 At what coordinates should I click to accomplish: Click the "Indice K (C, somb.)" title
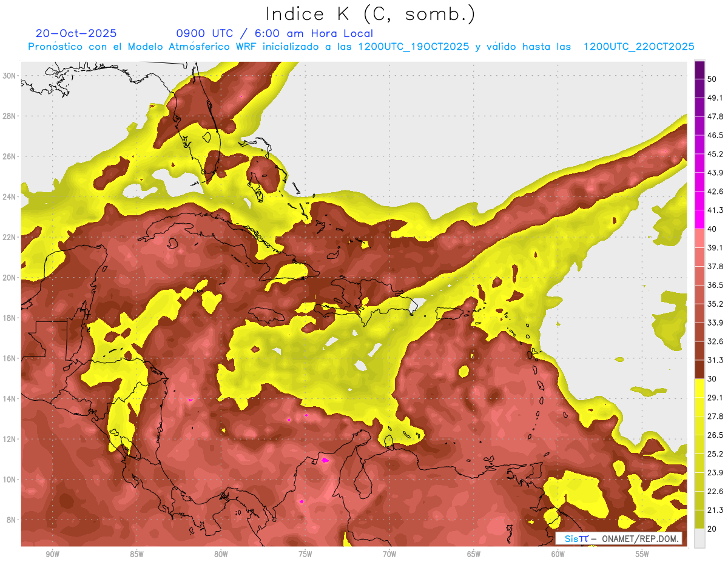(x=370, y=14)
